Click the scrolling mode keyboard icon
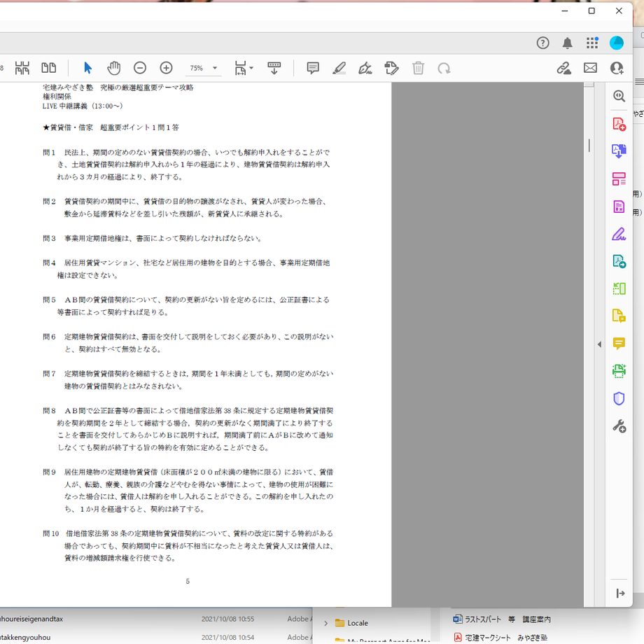The image size is (644, 644). click(274, 68)
